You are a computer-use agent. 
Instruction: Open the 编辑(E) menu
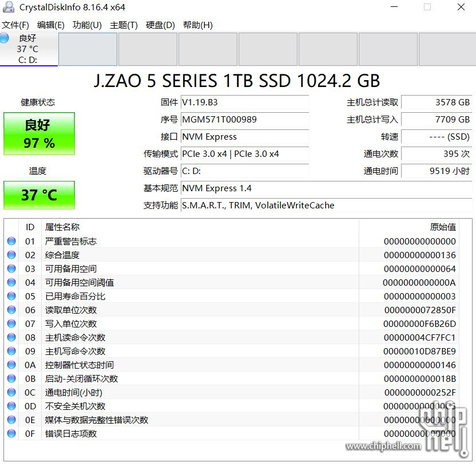coord(51,25)
